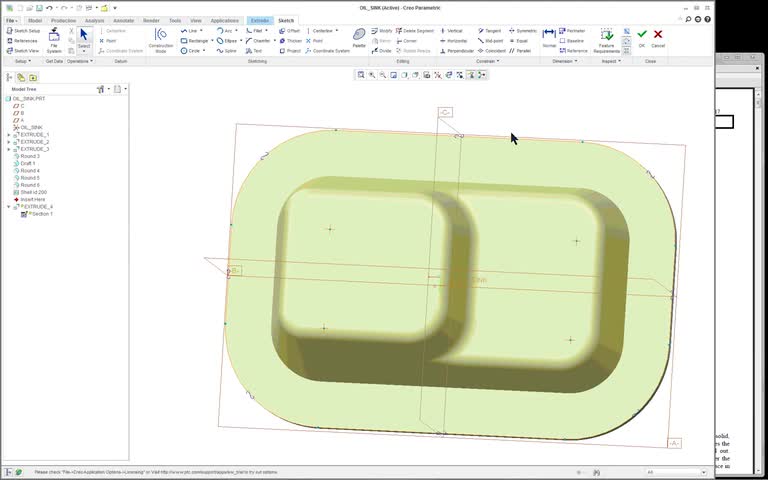The width and height of the screenshot is (768, 480).
Task: Click the Zoom Out view icon
Action: [383, 75]
